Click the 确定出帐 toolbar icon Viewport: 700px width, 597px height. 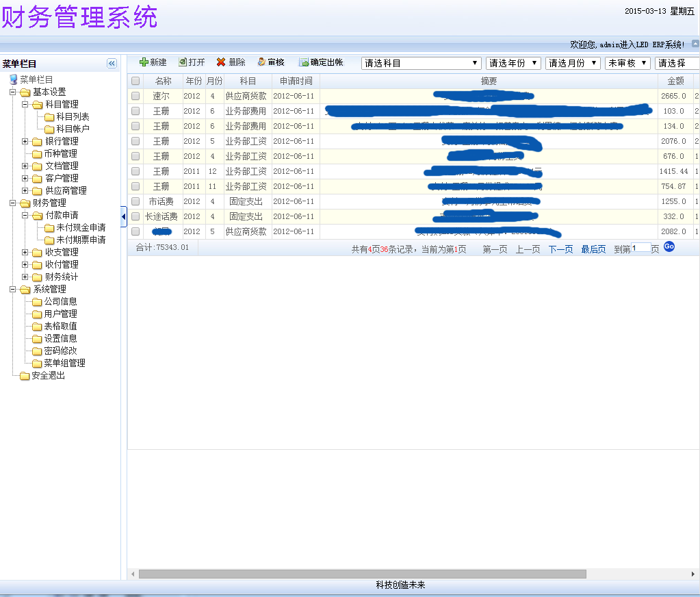click(304, 62)
